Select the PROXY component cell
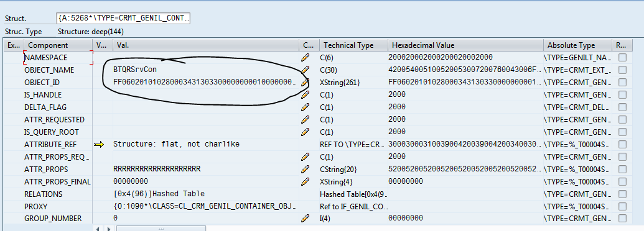Viewport: 644px width, 231px height. tap(58, 206)
